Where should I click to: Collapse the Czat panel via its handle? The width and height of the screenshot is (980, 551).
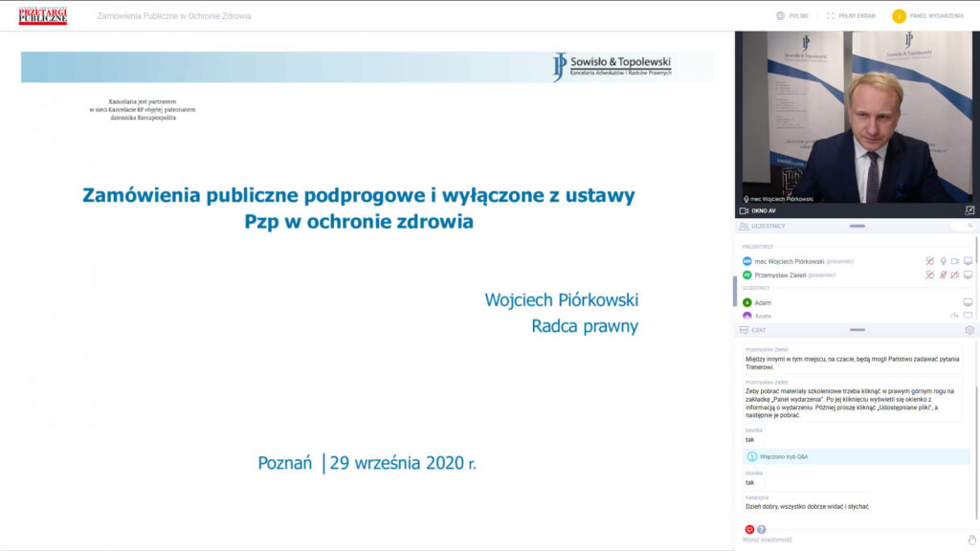[x=857, y=330]
